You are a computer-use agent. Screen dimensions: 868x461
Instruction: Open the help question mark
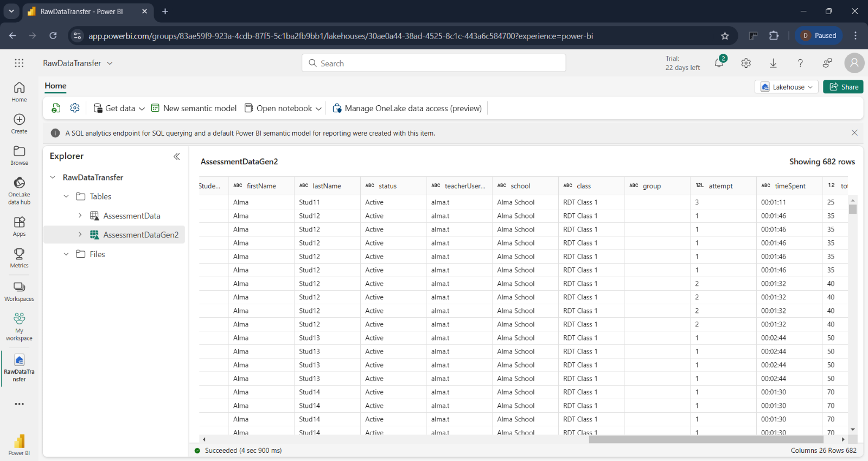tap(800, 63)
